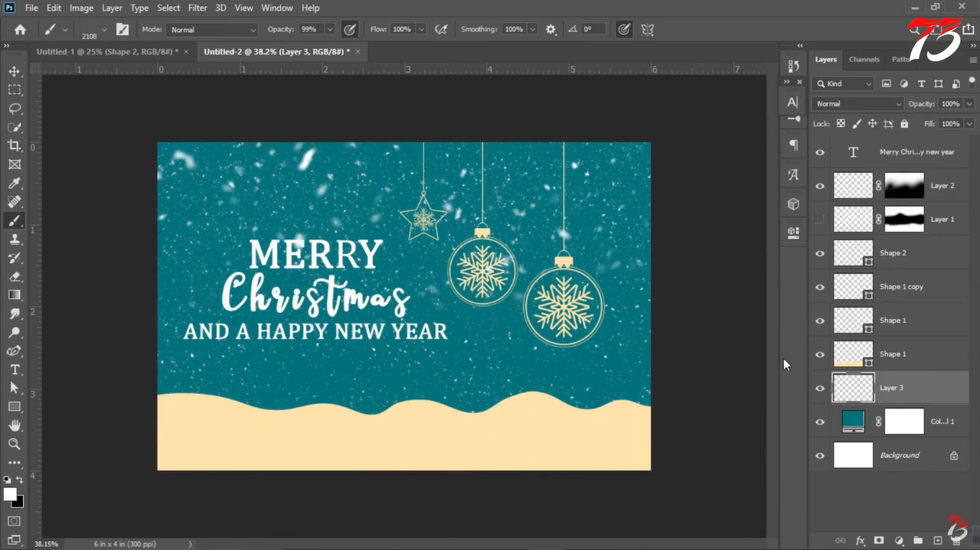Lock all padlock button in Layers
Image resolution: width=980 pixels, height=550 pixels.
coord(904,123)
